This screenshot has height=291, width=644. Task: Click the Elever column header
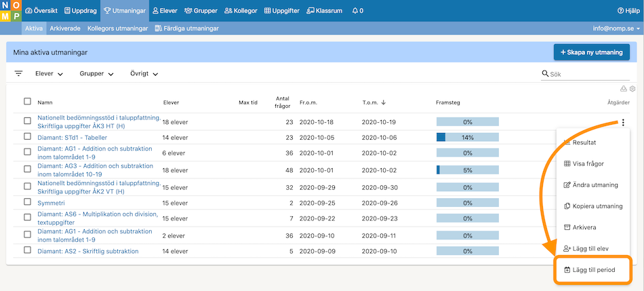171,102
